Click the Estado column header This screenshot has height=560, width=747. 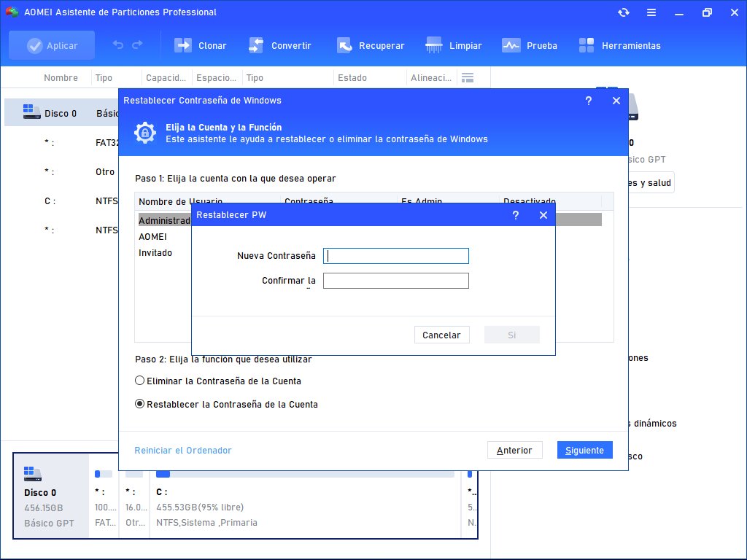coord(352,77)
